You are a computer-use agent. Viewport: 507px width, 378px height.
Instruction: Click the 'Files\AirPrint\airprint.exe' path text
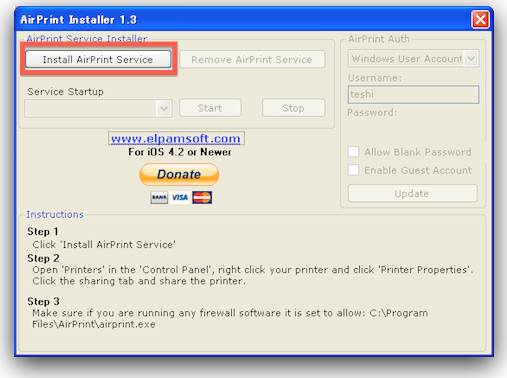(x=94, y=324)
